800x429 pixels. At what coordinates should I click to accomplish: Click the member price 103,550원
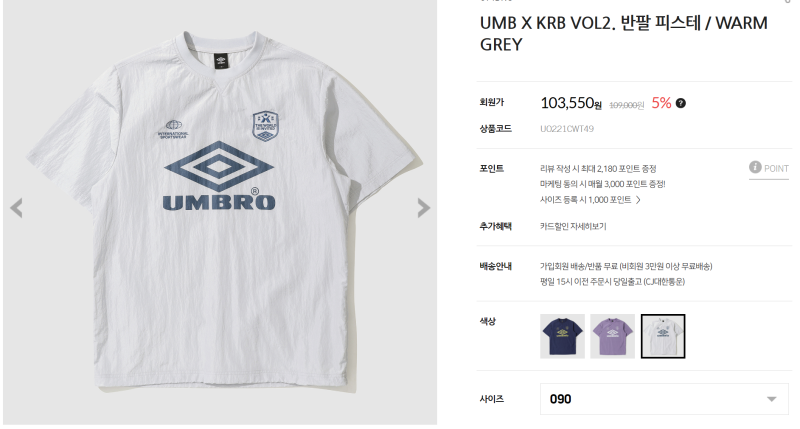click(x=571, y=103)
